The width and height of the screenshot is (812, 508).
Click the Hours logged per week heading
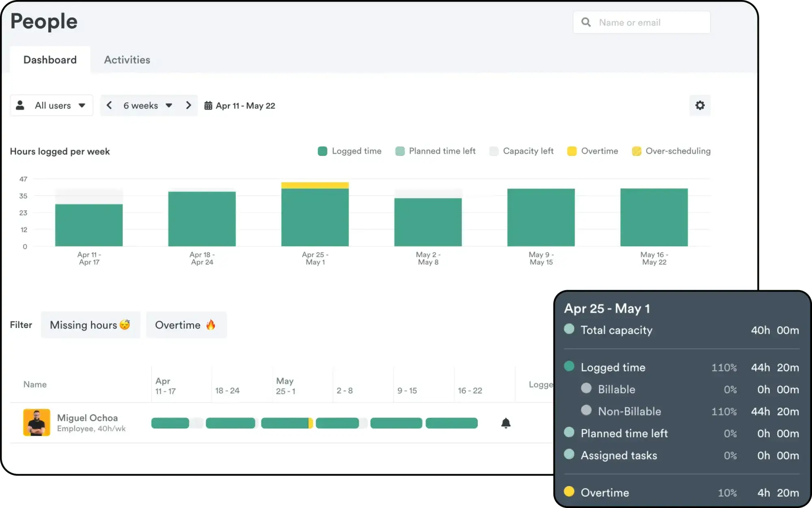pos(60,152)
